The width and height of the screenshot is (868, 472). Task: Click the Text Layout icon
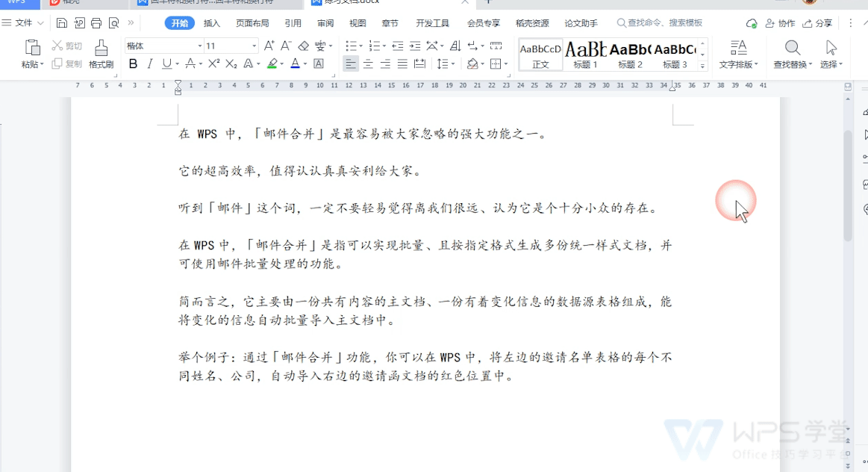738,48
